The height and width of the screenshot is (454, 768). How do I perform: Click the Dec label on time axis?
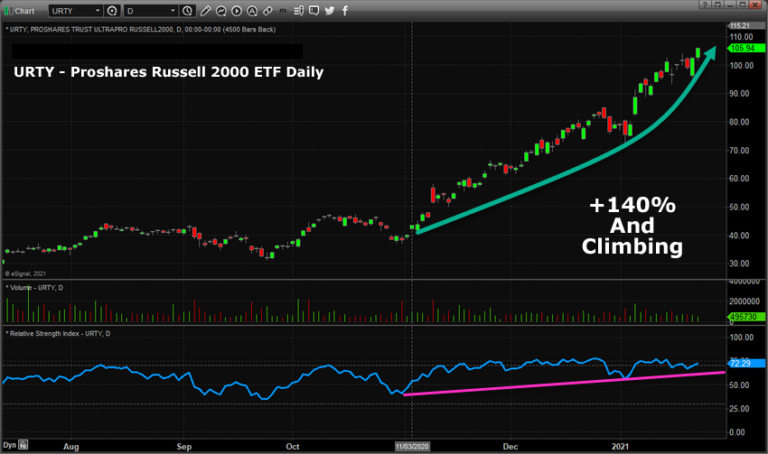(x=510, y=446)
